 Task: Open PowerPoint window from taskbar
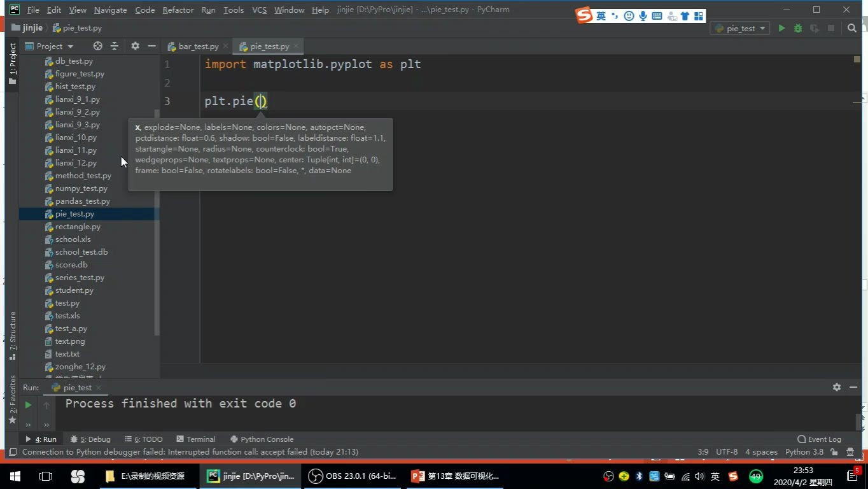tap(455, 476)
